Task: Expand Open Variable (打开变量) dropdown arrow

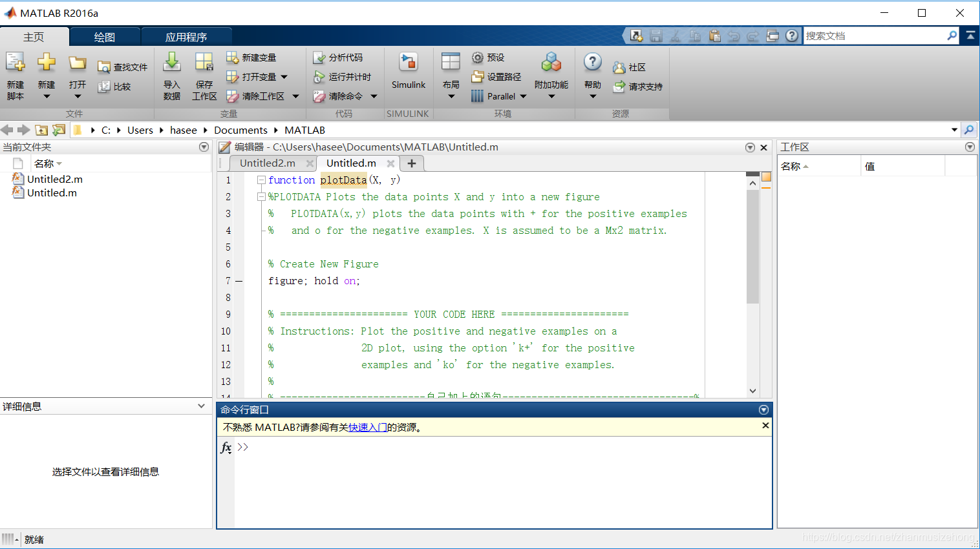Action: 284,77
